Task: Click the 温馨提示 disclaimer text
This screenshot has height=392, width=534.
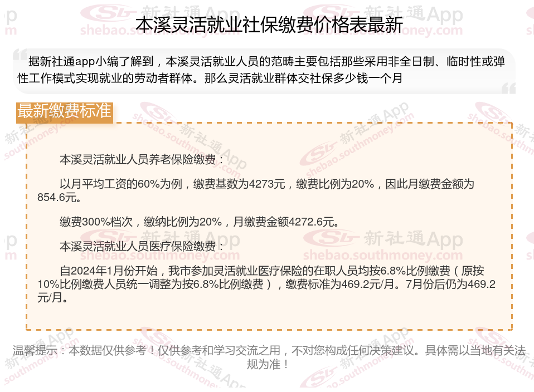Action: pos(269,357)
